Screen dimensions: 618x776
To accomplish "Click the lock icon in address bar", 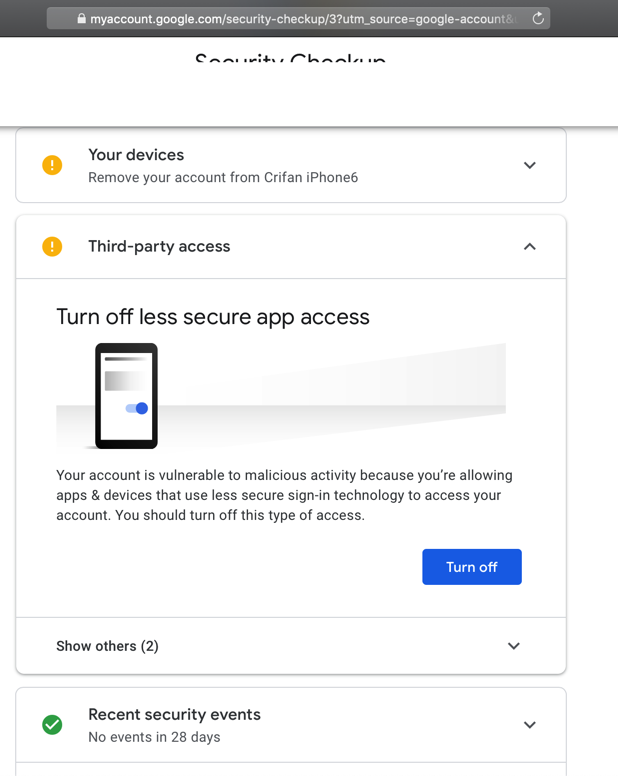I will [x=82, y=19].
